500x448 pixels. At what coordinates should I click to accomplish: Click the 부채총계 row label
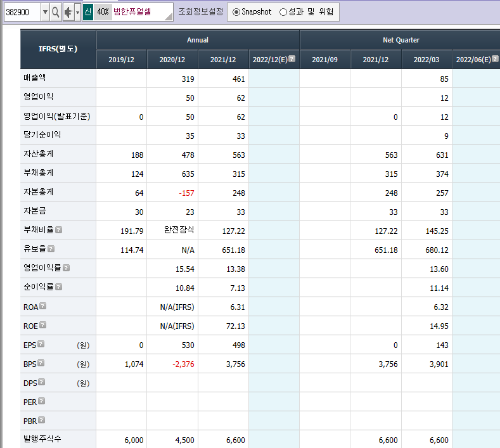(x=38, y=173)
